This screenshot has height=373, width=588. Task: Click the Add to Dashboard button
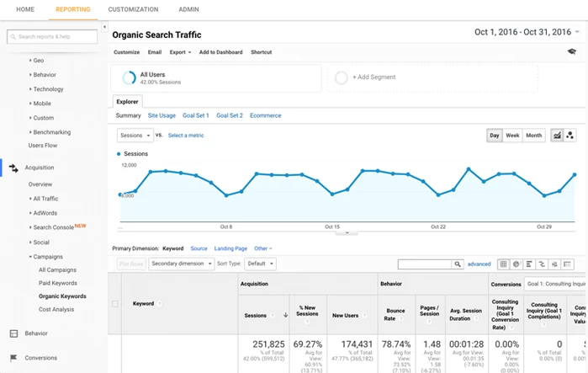[x=220, y=52]
